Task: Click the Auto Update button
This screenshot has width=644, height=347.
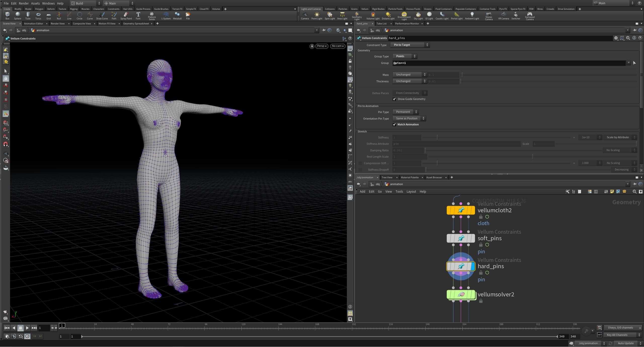Action: point(626,343)
